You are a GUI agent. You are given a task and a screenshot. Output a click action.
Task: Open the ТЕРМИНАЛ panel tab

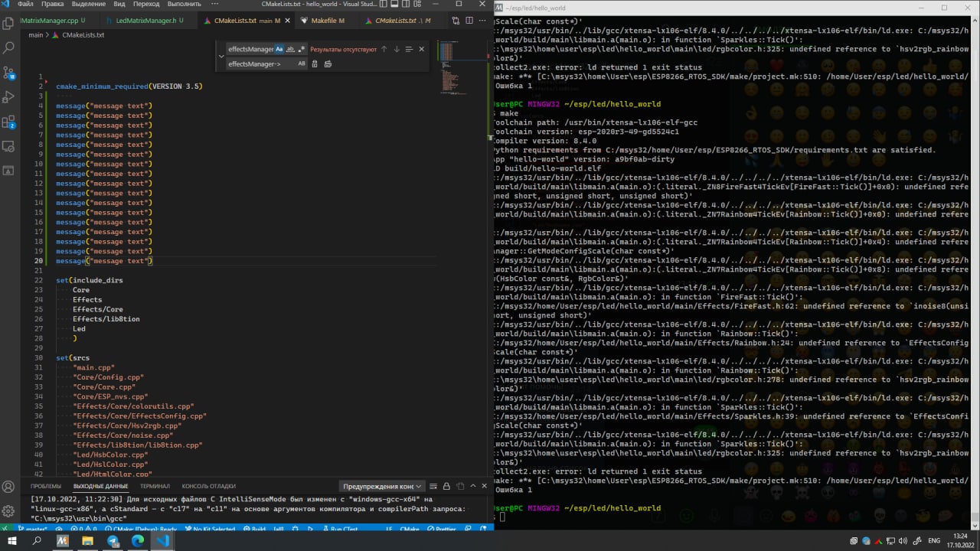[x=155, y=486]
